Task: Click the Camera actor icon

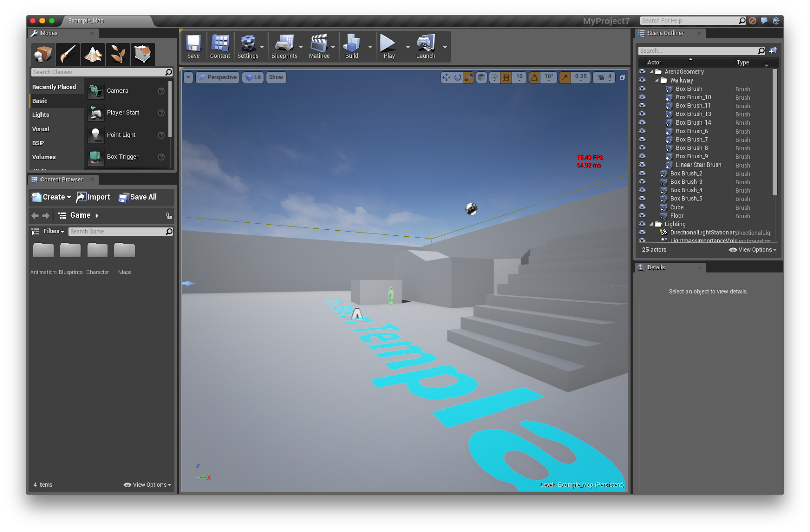Action: click(96, 91)
